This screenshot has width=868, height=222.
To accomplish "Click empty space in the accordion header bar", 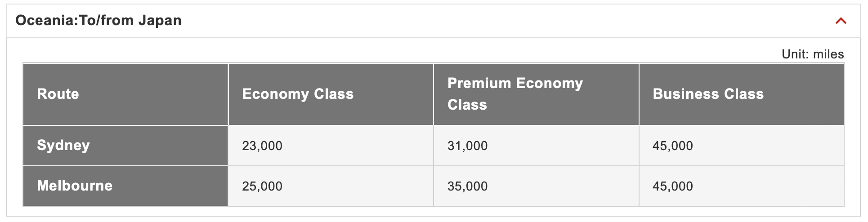I will click(450, 21).
